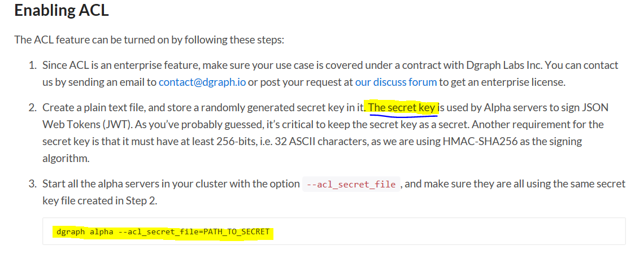Click list number 3 marker
The height and width of the screenshot is (258, 644).
32,183
